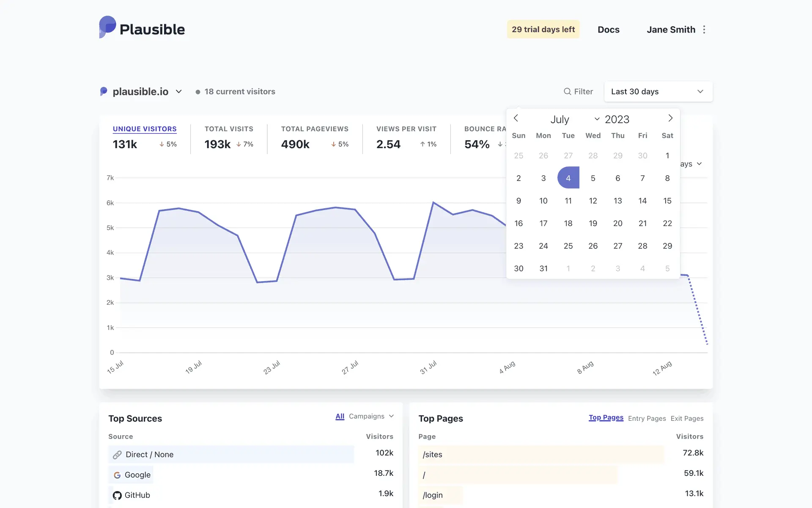Click the GitHub source icon

tap(117, 495)
